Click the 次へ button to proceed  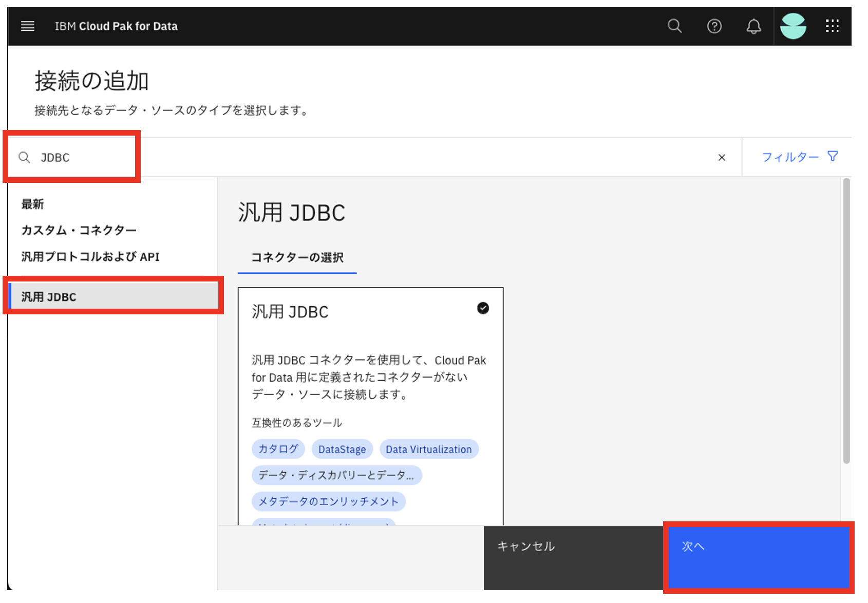tap(758, 558)
